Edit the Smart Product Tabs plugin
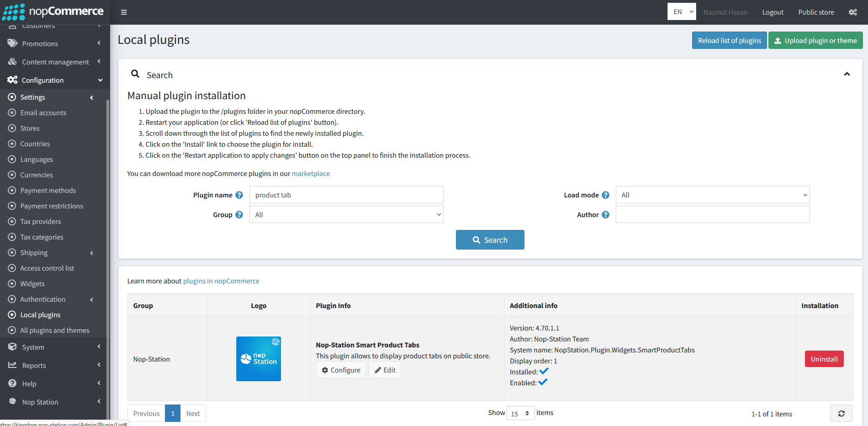868x426 pixels. coord(385,370)
